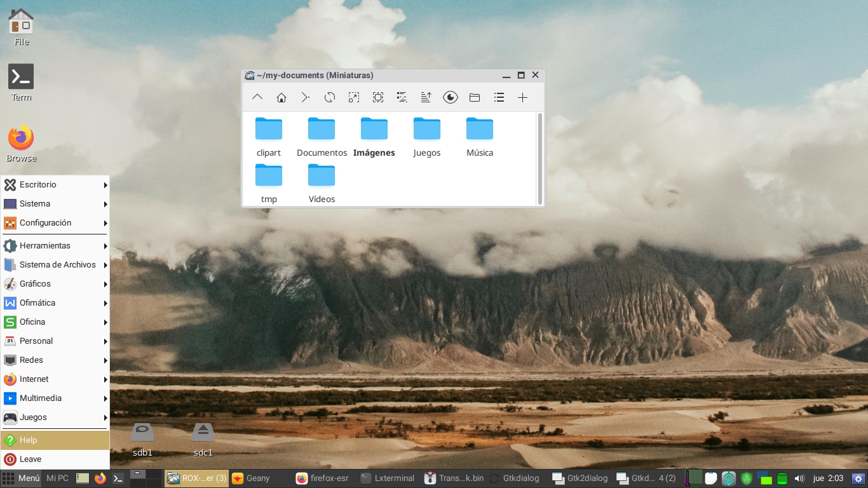Switch to Trans...k.bin taskbar entry
This screenshot has height=488, width=868.
[x=453, y=478]
